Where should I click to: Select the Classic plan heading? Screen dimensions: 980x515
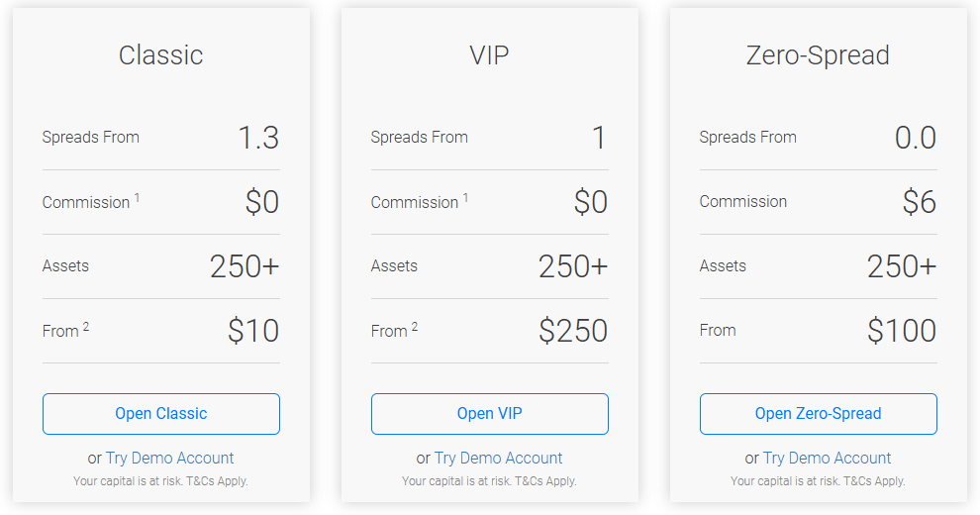[161, 55]
